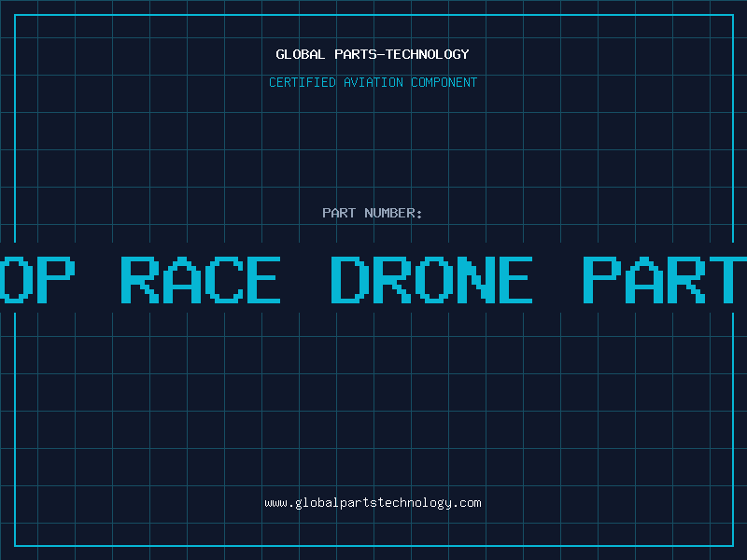Click the PART NUMBER: label
The width and height of the screenshot is (747, 560).
373,213
